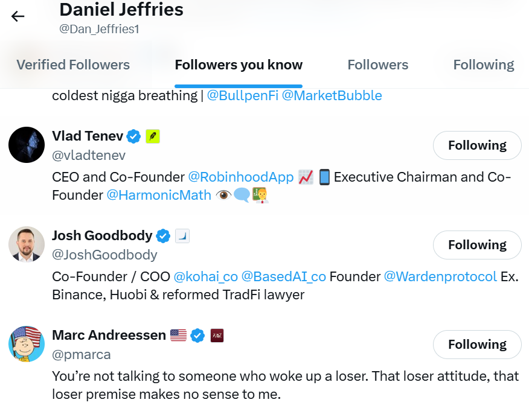Switch to the Followers tab
The image size is (529, 420).
(378, 65)
